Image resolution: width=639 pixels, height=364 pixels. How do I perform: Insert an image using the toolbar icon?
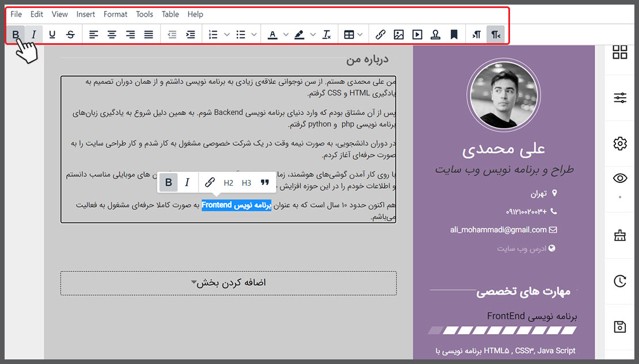tap(398, 35)
